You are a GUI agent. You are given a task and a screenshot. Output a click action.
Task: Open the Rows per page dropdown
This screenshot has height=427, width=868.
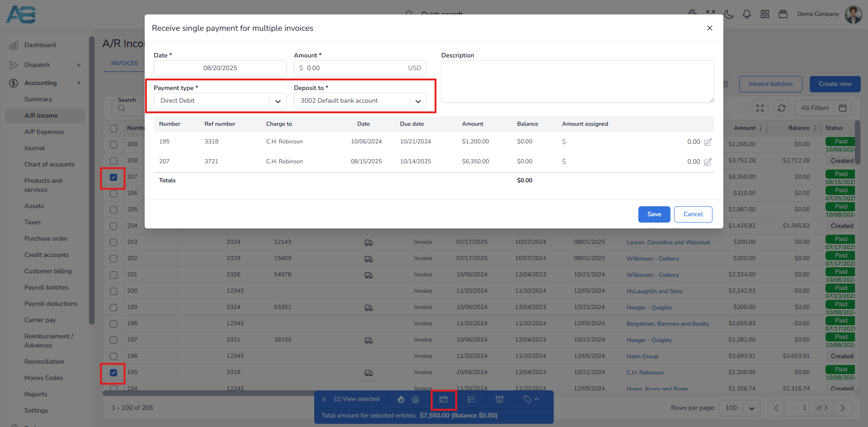tap(740, 408)
